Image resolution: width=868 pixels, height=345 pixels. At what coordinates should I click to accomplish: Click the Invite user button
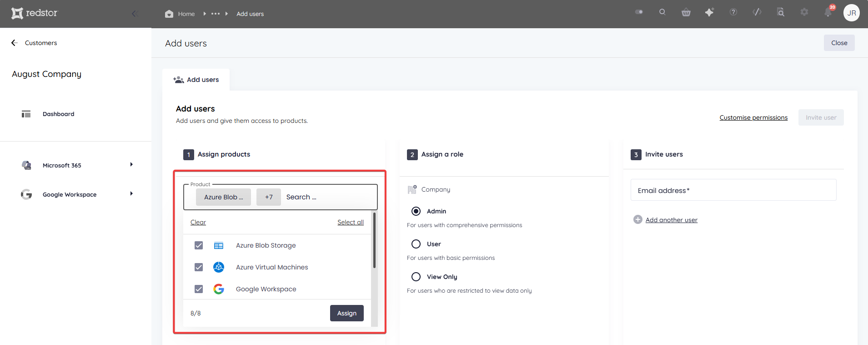(x=821, y=117)
